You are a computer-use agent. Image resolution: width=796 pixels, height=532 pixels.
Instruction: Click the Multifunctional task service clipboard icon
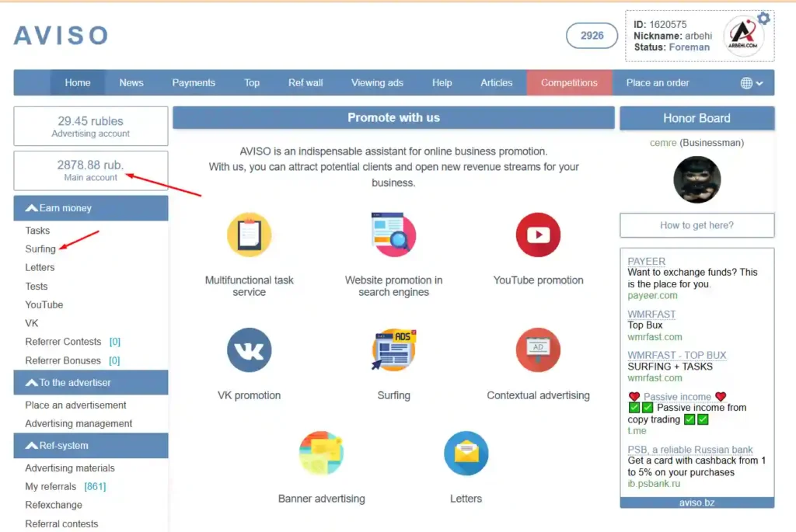coord(249,235)
